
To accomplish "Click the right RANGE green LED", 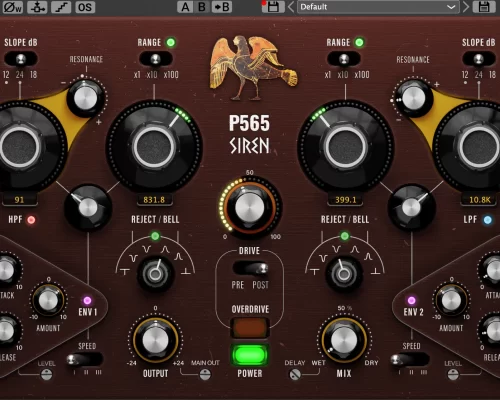I will (359, 43).
